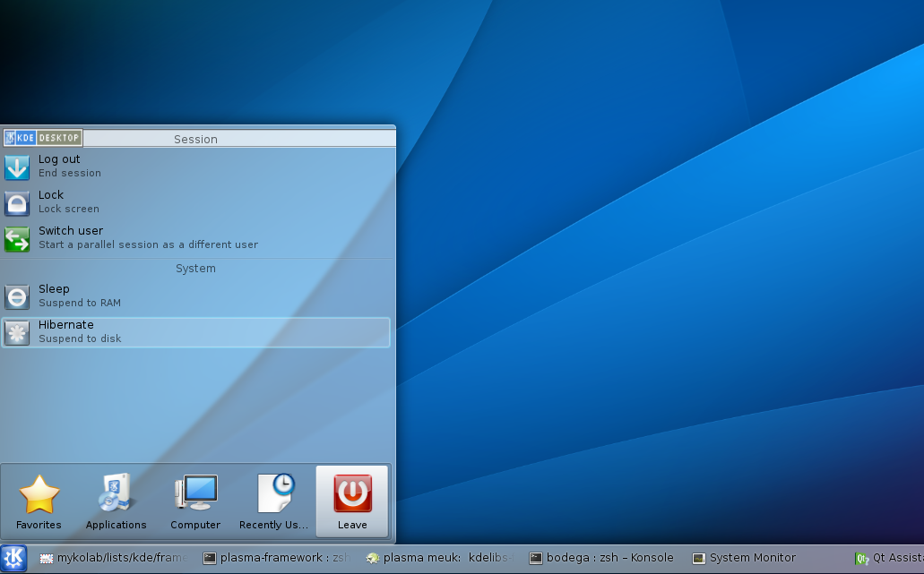
Task: Switch to Qt Assistant taskbar entry
Action: [889, 558]
